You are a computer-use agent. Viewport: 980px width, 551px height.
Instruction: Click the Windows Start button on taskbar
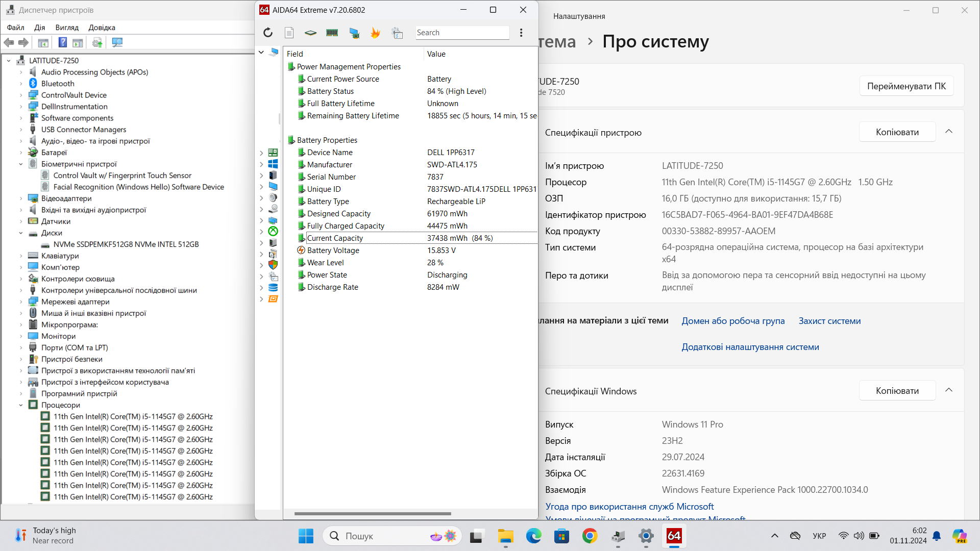pos(306,536)
